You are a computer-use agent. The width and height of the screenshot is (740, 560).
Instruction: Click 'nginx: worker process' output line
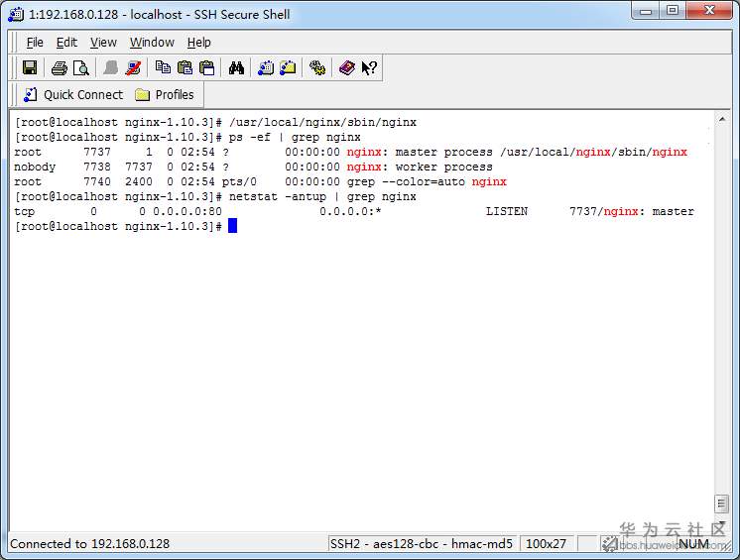420,167
